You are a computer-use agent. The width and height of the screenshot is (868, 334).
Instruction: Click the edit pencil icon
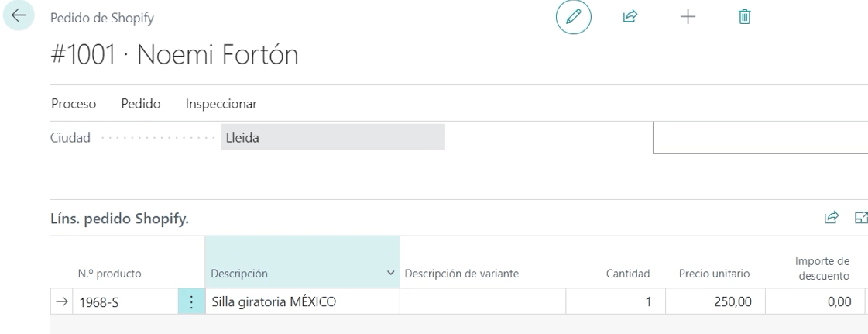point(574,18)
